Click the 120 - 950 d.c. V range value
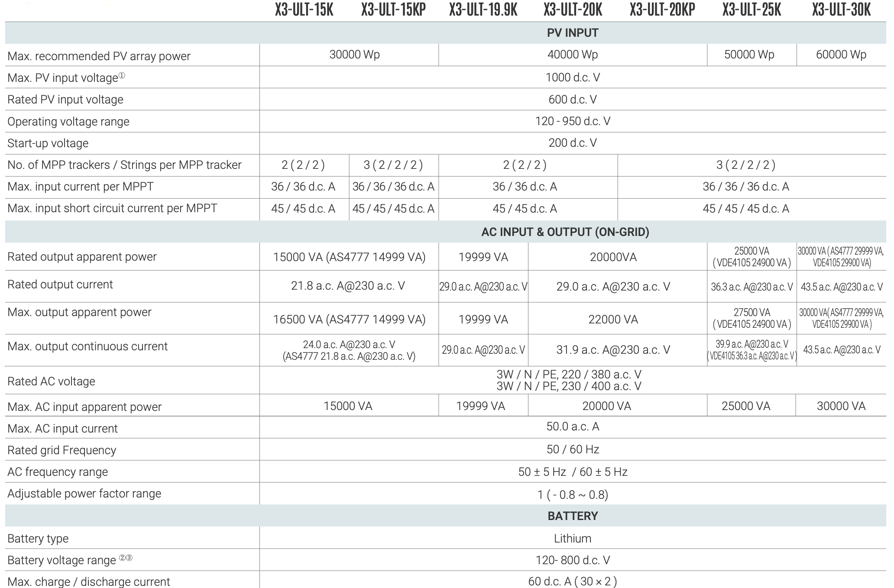The width and height of the screenshot is (894, 588). click(573, 121)
